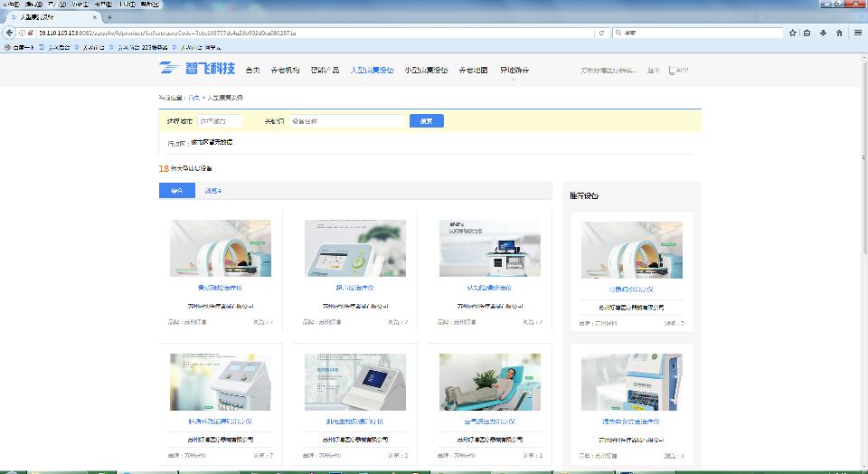The image size is (868, 474).
Task: Click the Firefox back arrow button
Action: pos(9,33)
